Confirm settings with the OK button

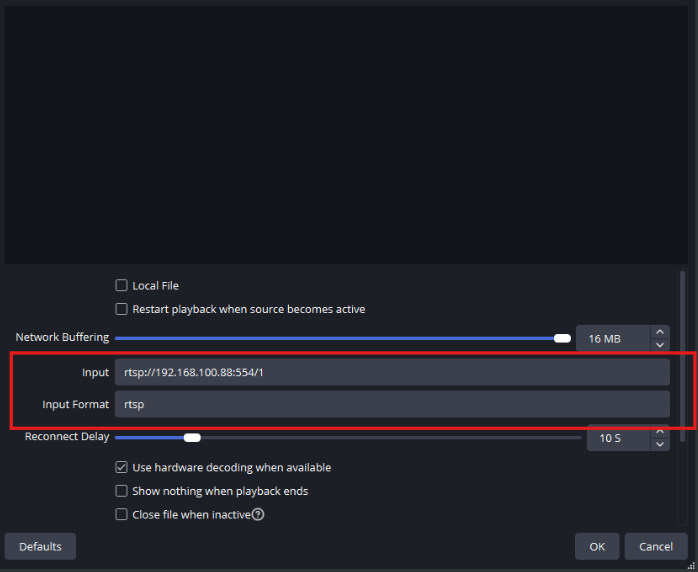pos(597,547)
